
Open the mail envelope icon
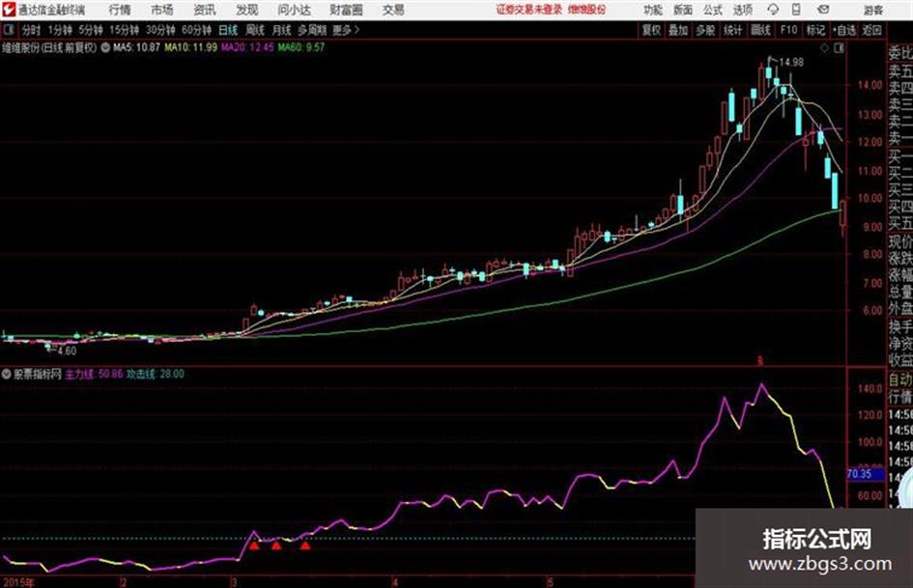tap(823, 10)
